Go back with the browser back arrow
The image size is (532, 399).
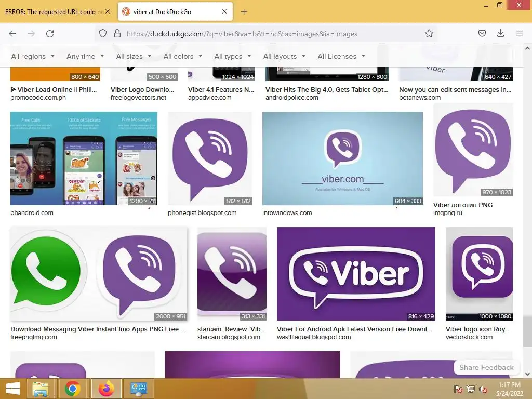[12, 34]
